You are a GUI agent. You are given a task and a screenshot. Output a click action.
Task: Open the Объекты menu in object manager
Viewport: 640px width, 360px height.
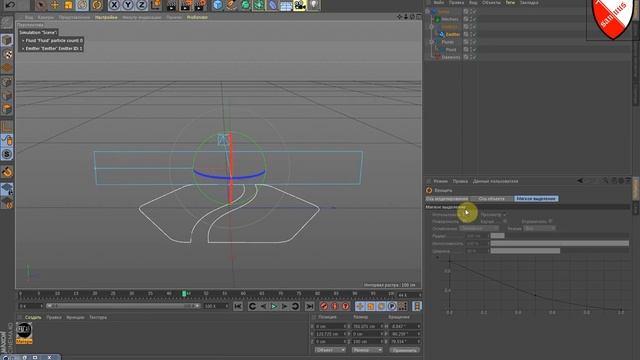point(491,2)
